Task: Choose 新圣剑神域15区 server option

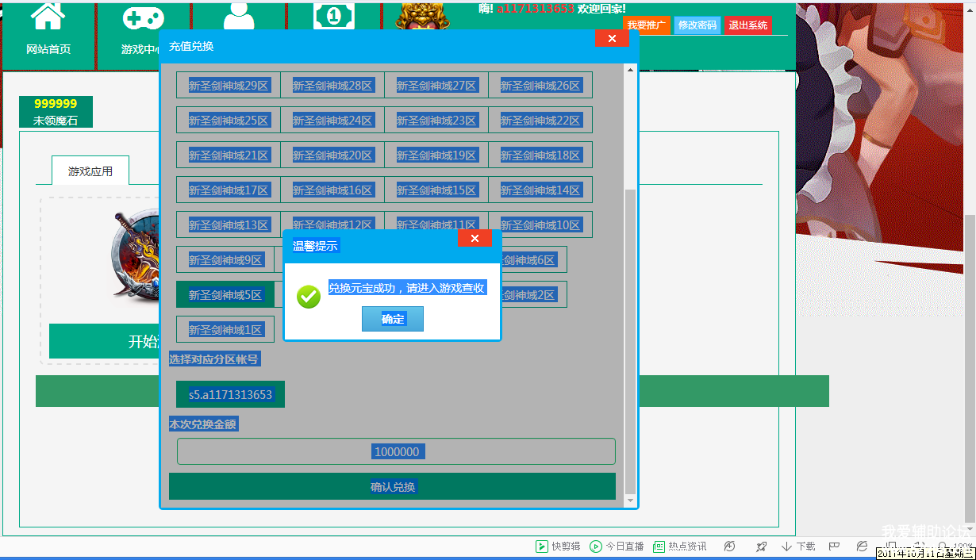Action: [436, 190]
